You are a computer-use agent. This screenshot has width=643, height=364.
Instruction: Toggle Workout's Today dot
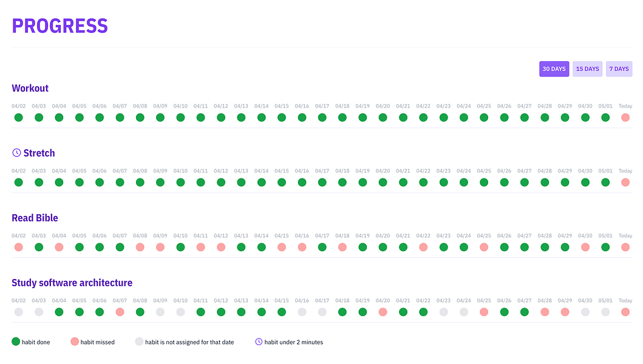pyautogui.click(x=625, y=118)
